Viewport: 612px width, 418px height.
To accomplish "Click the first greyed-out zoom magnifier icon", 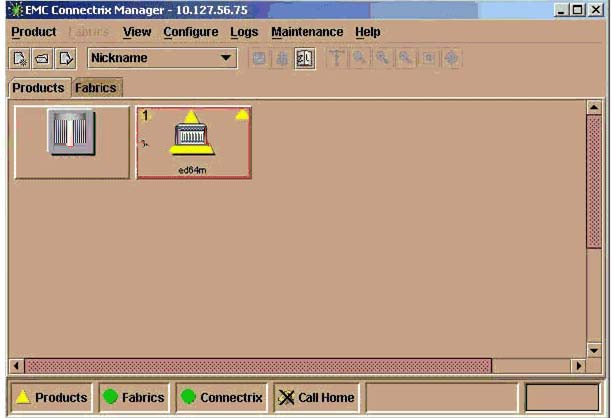I will 359,59.
